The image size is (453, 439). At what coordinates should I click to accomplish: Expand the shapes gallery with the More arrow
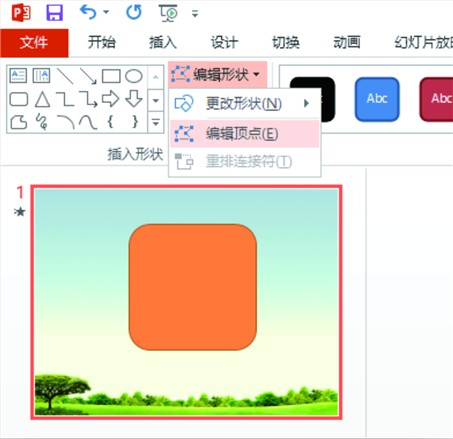pyautogui.click(x=156, y=122)
